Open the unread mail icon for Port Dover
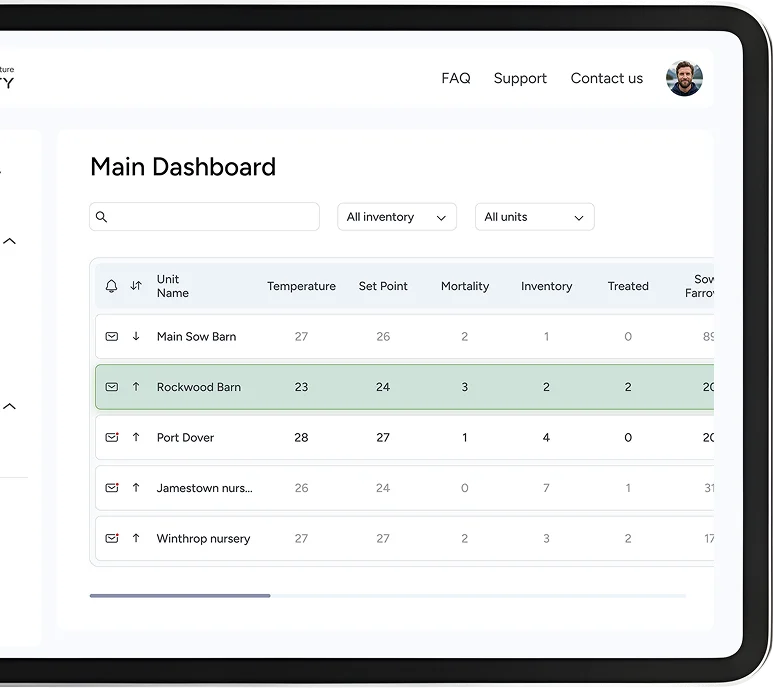 coord(112,437)
